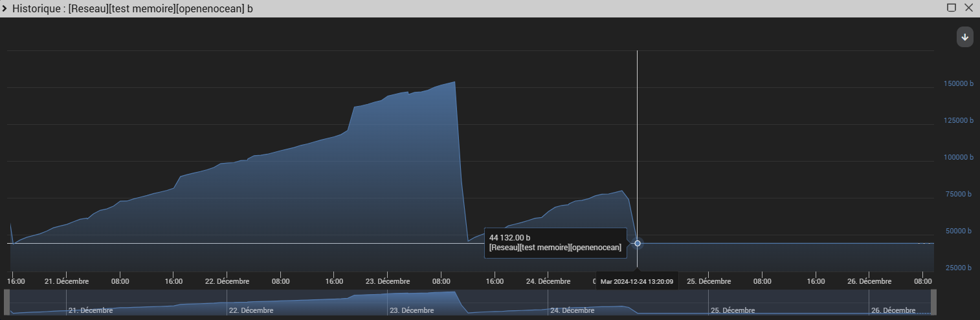980x320 pixels.
Task: Click the right navigator range handle
Action: pyautogui.click(x=933, y=302)
